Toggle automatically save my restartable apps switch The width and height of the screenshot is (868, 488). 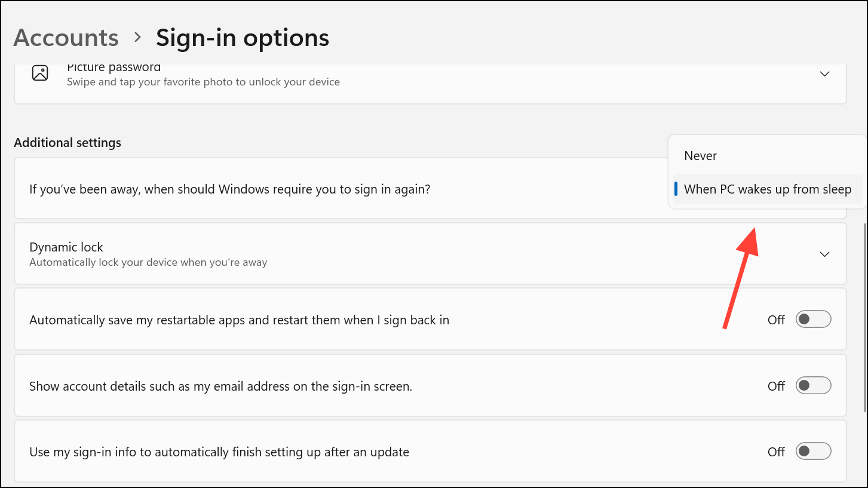[813, 320]
